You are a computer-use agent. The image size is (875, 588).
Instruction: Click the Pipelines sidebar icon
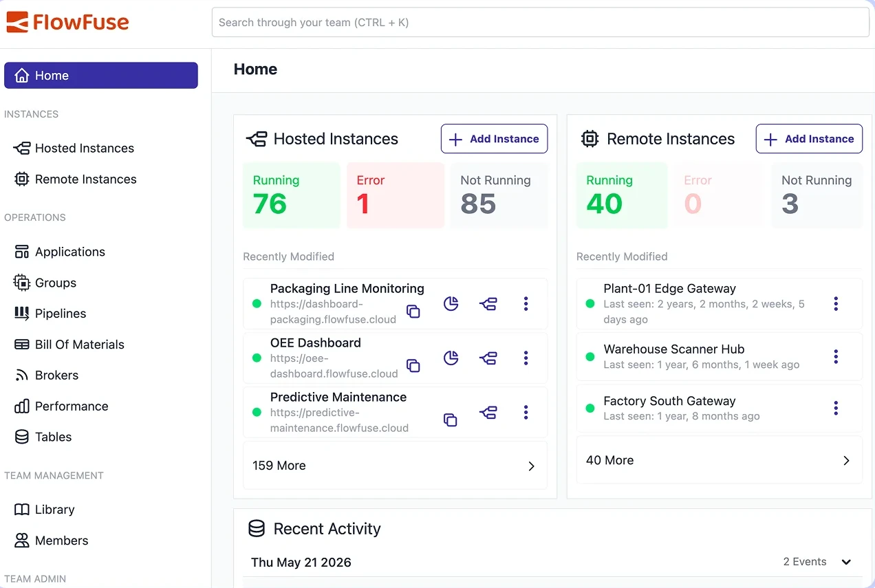point(22,314)
